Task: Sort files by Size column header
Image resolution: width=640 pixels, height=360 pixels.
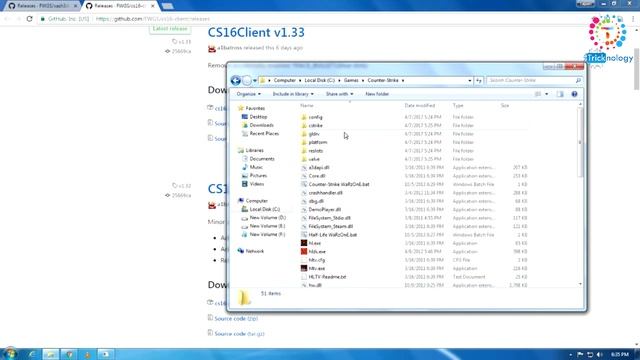Action: tap(505, 105)
